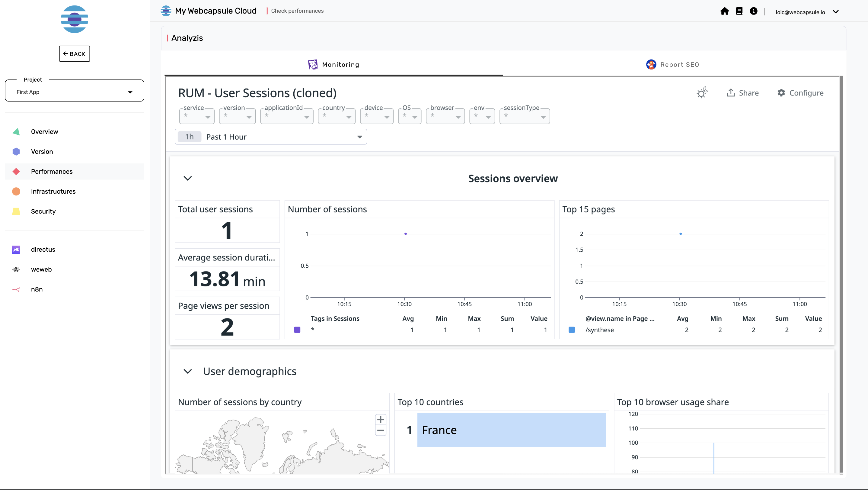Screen dimensions: 868x490
Task: Click the Webcapsule logo in the sidebar
Action: click(x=75, y=19)
